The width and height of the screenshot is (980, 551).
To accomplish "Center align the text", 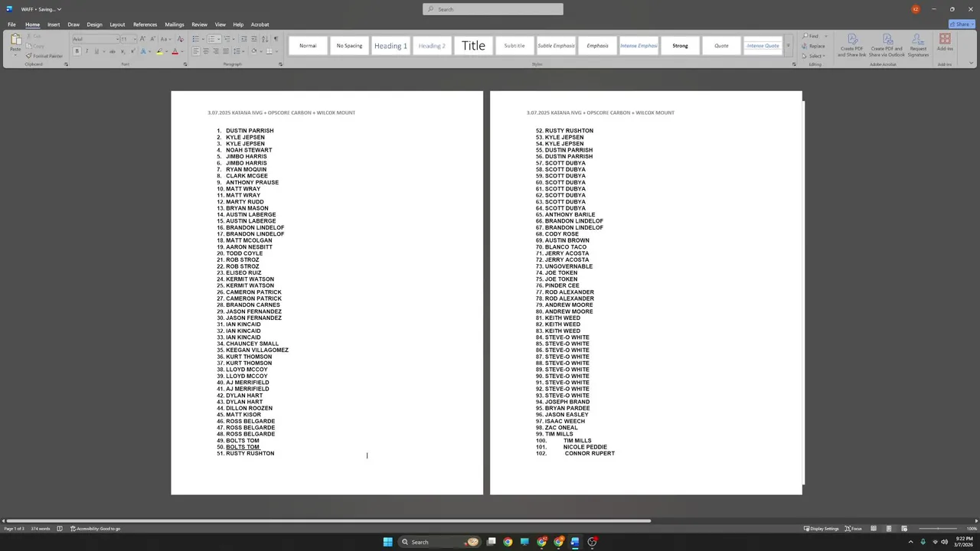I will pyautogui.click(x=205, y=51).
